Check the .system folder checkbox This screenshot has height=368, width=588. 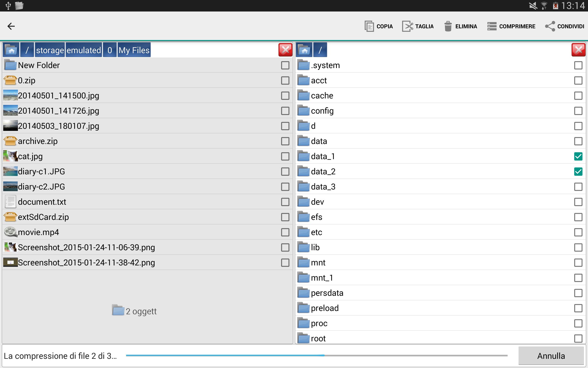click(578, 65)
